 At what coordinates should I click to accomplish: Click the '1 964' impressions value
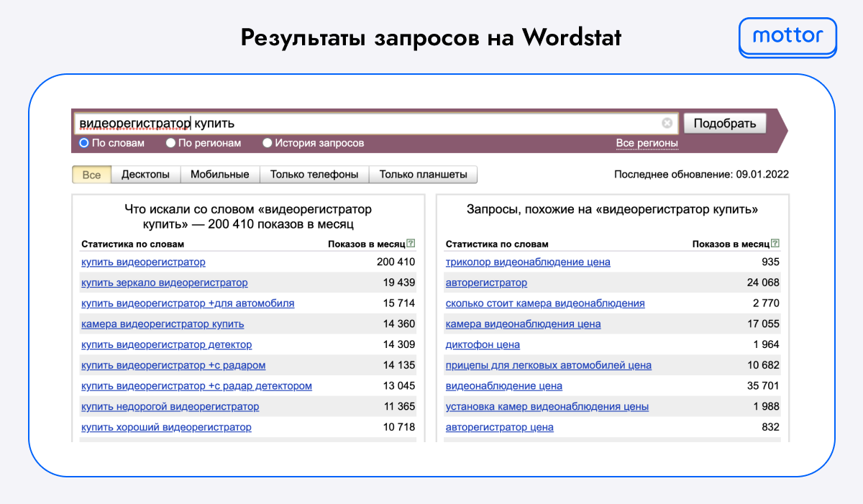(x=766, y=344)
